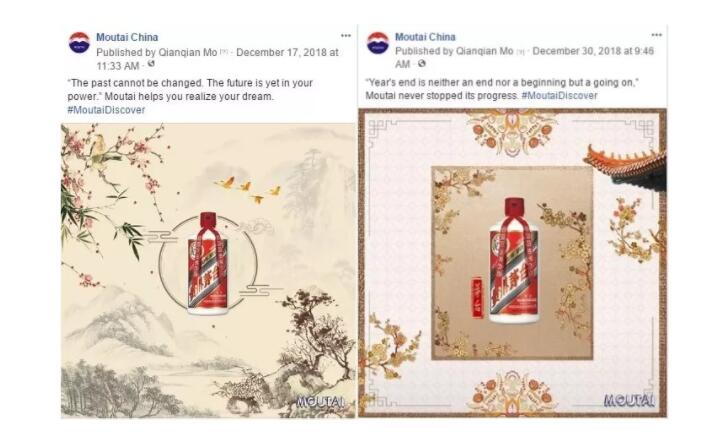Screen dimensions: 704x432
Task: Open Moutai China page name on left post
Action: click(x=127, y=37)
